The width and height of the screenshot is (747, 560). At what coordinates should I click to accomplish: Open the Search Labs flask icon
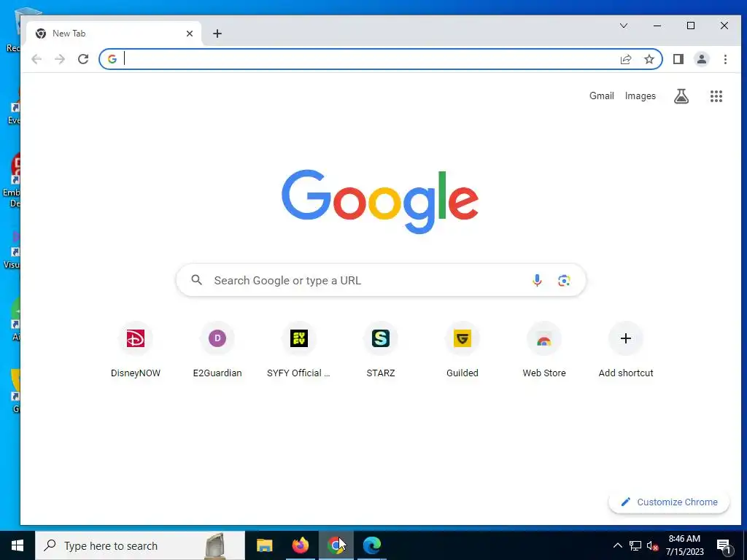[x=681, y=96]
